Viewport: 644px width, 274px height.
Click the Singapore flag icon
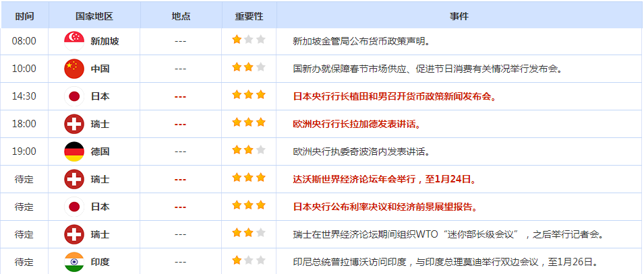[74, 41]
